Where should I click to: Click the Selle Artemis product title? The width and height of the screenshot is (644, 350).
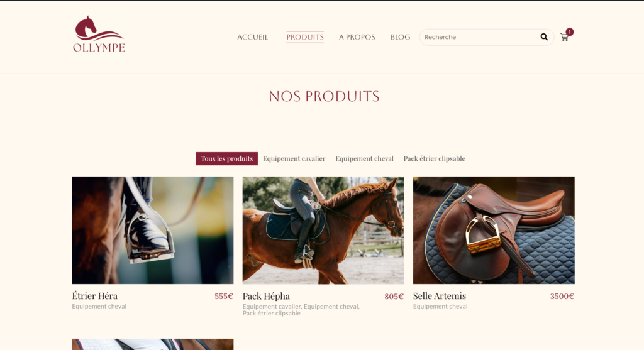tap(440, 295)
